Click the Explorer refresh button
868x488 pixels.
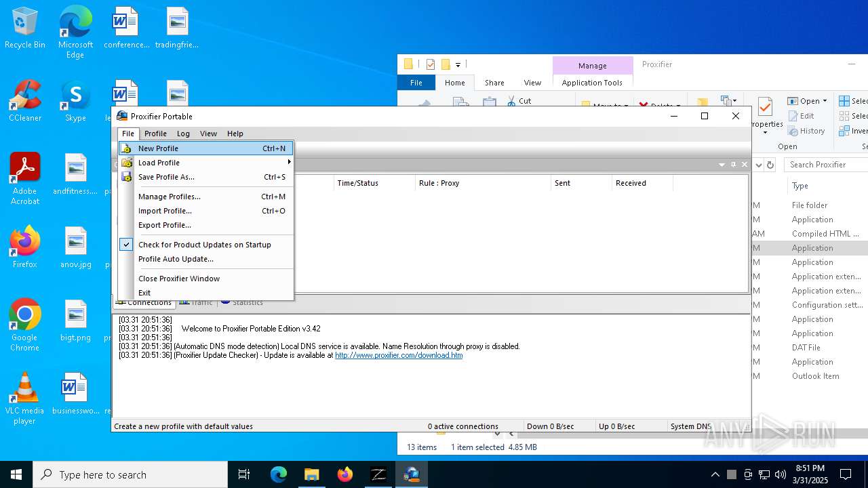(770, 165)
